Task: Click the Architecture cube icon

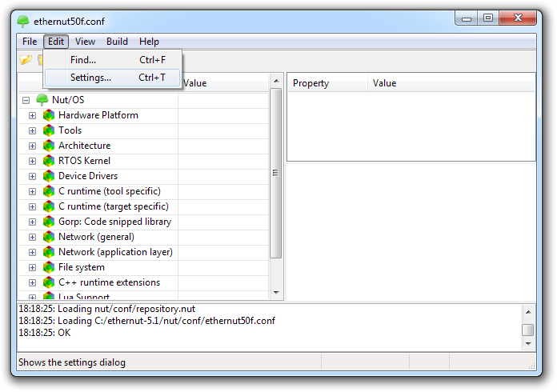Action: [49, 146]
